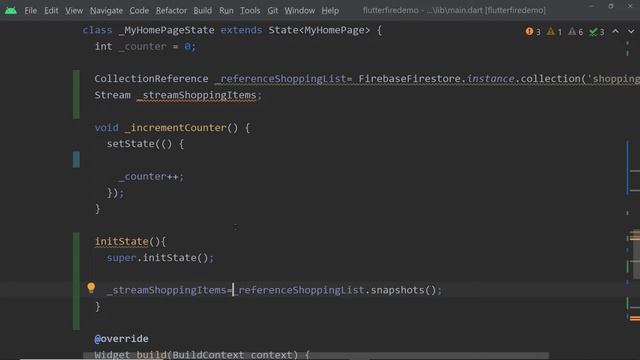The image size is (640, 360).
Task: Open the Tools menu
Action: 250,11
